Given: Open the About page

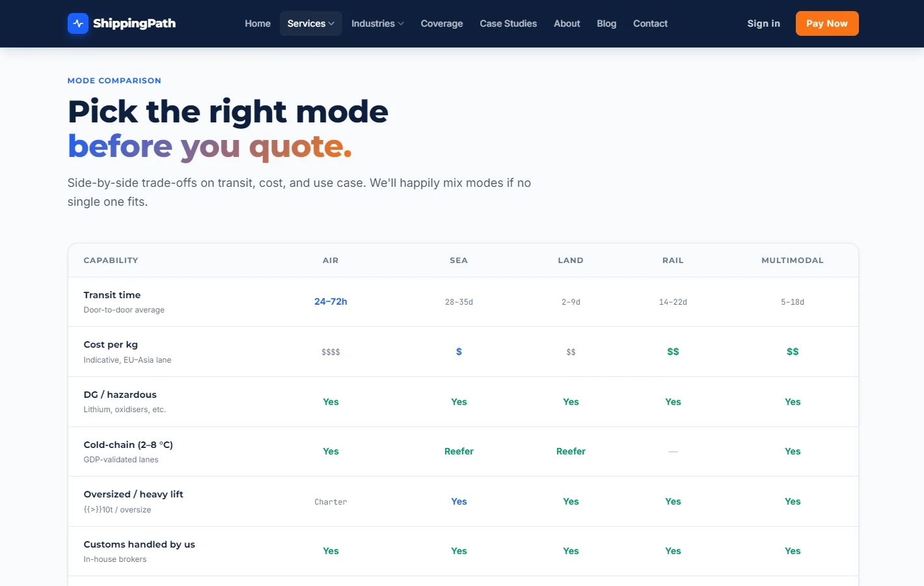Looking at the screenshot, I should click(567, 23).
